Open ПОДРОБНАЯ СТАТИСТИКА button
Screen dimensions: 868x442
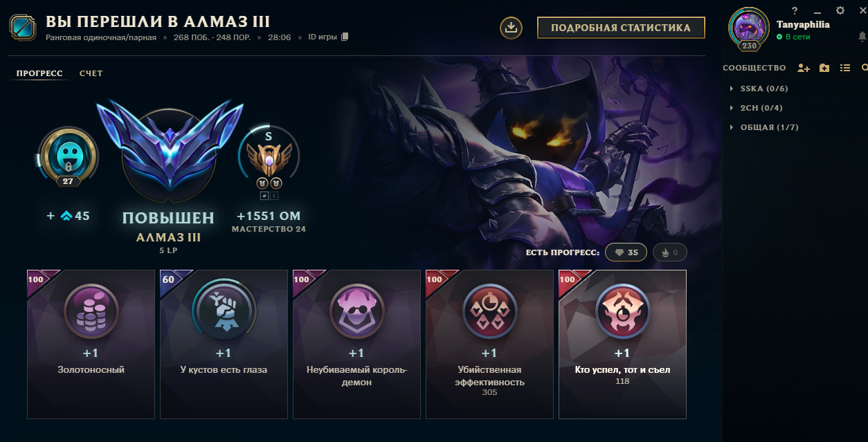coord(621,28)
